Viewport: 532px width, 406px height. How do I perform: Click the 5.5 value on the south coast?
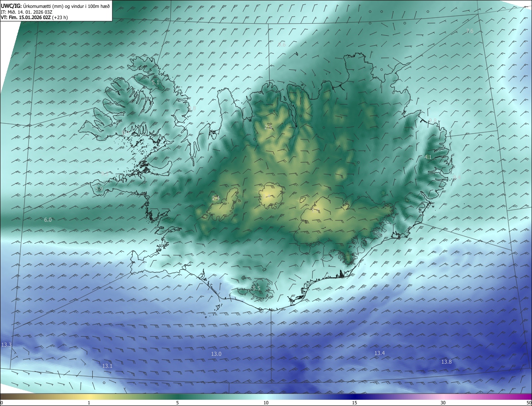tap(256, 288)
